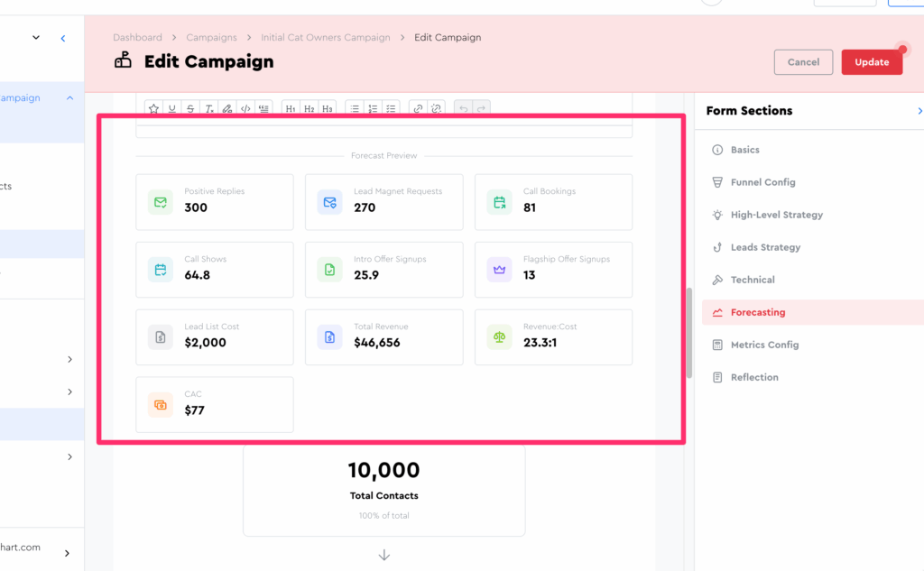Screen dimensions: 924x571
Task: Apply strikethrough formatting in editor toolbar
Action: click(190, 108)
